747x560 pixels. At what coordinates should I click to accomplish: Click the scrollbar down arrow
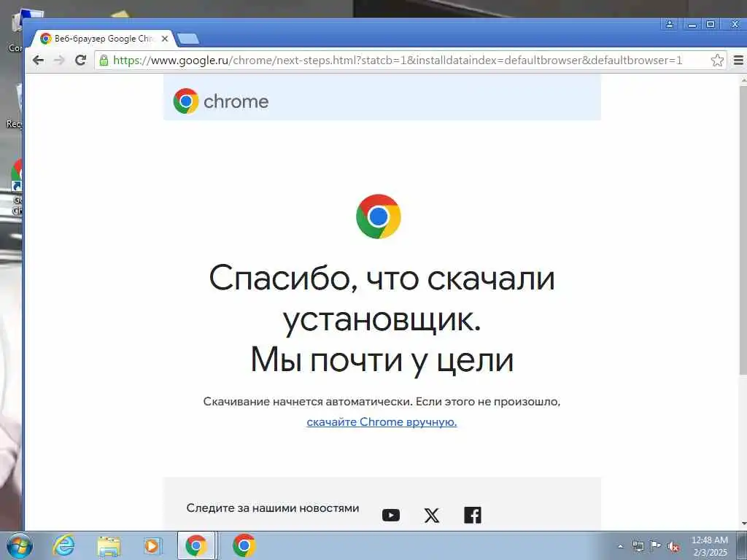743,524
